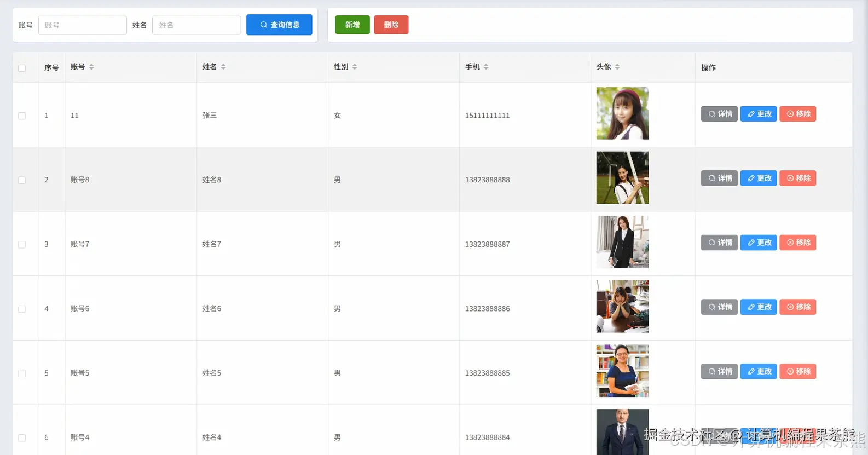The image size is (868, 455).
Task: Click the 账号4 account cell
Action: tap(80, 437)
